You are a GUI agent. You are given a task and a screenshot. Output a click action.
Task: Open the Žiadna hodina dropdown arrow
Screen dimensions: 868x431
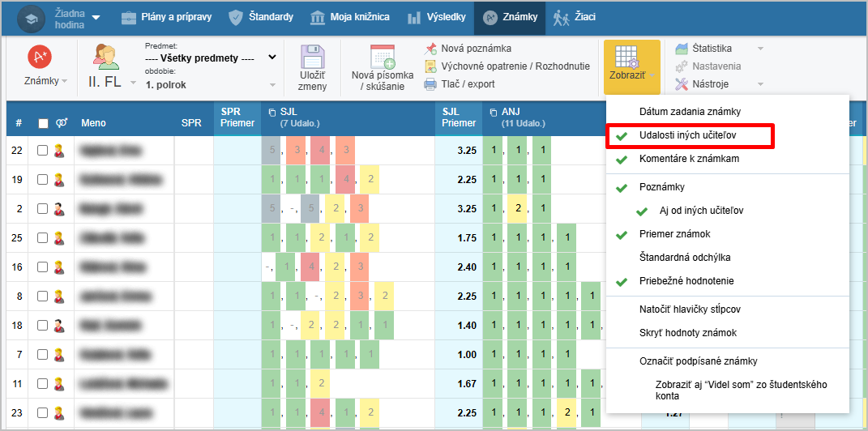pyautogui.click(x=96, y=18)
